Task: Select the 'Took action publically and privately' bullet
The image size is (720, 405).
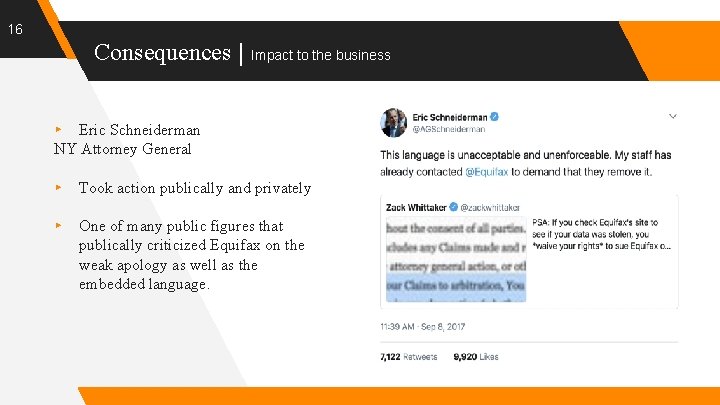Action: (194, 188)
